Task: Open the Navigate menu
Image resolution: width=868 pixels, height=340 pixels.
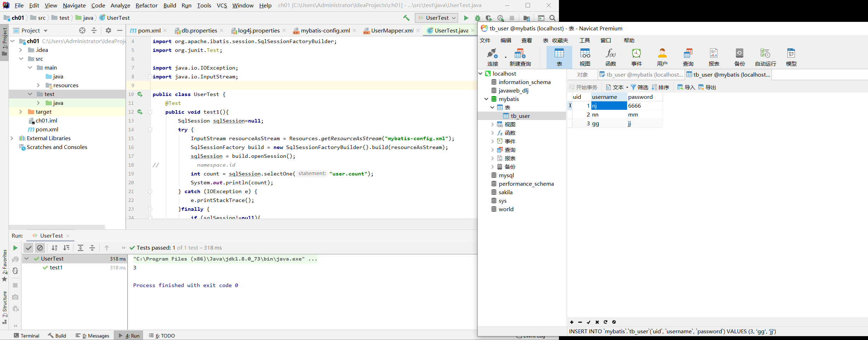Action: point(74,5)
